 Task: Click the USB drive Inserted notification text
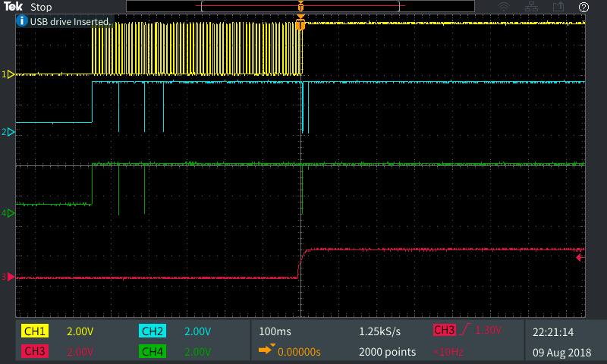(70, 21)
